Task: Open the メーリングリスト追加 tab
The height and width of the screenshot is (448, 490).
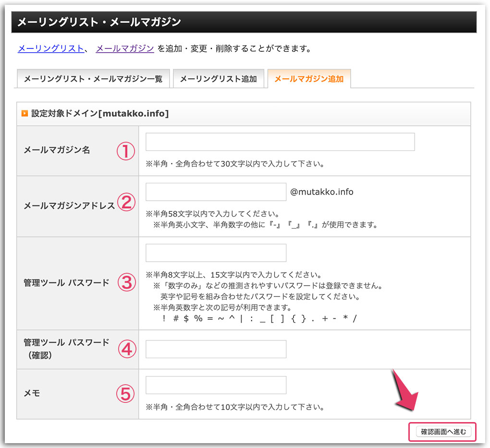Action: coord(219,78)
